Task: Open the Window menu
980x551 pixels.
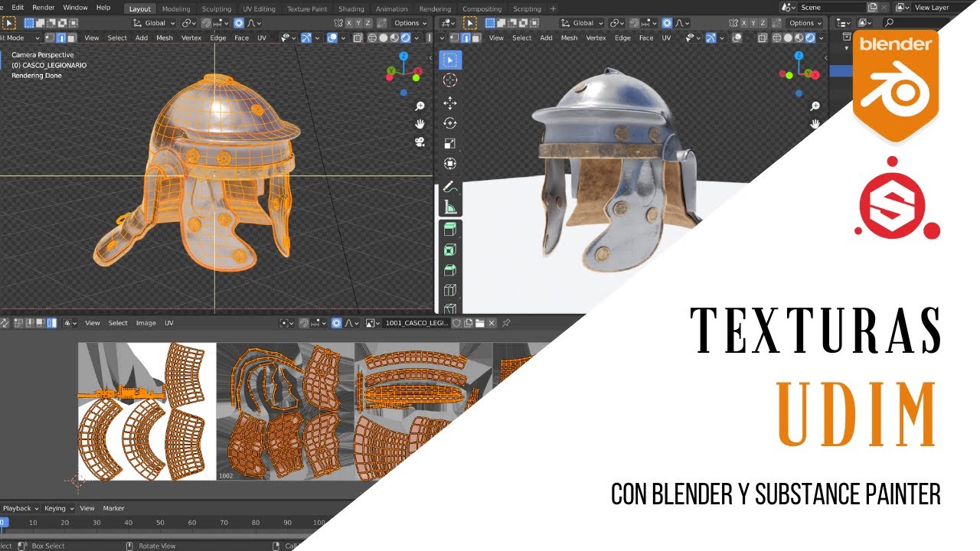Action: 75,8
